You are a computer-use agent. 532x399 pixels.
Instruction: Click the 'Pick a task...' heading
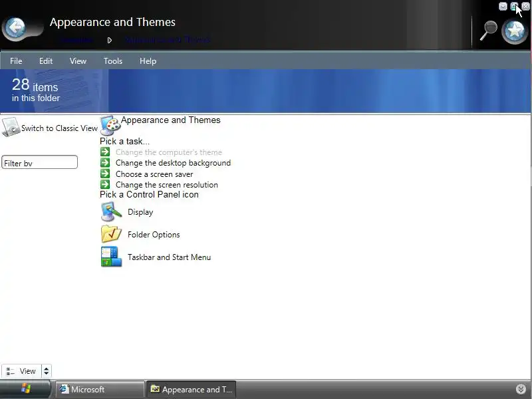coord(124,141)
